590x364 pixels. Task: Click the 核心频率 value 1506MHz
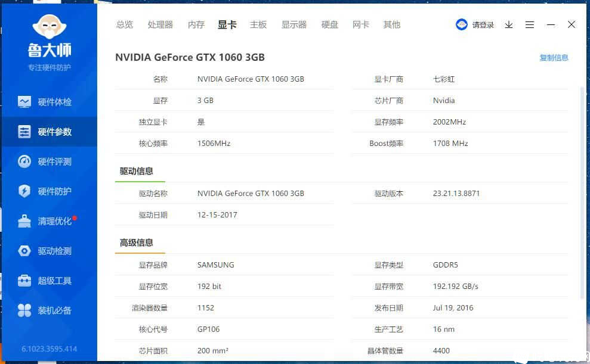[214, 144]
